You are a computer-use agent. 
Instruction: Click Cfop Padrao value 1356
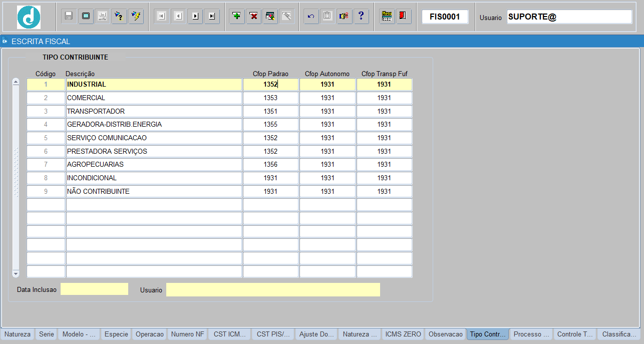click(x=270, y=165)
